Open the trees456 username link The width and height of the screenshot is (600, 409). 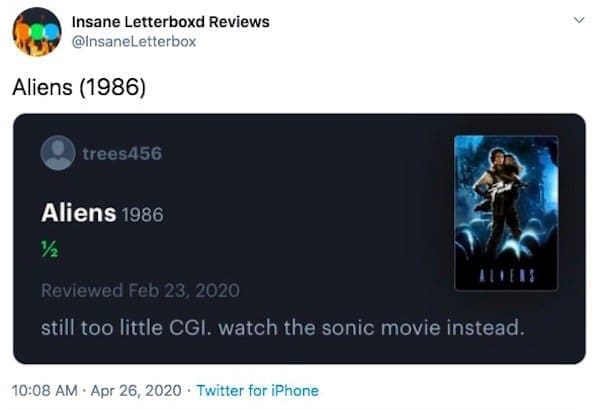pos(122,153)
